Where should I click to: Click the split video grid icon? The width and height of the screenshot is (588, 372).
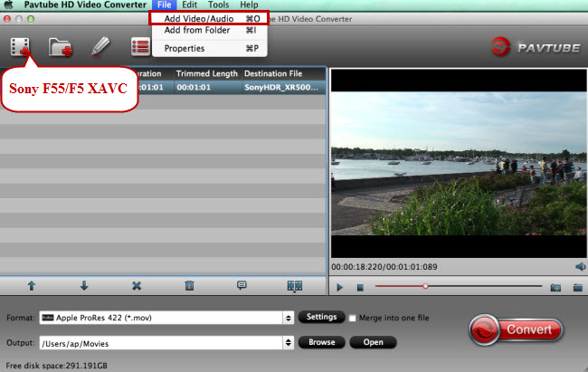tap(295, 286)
